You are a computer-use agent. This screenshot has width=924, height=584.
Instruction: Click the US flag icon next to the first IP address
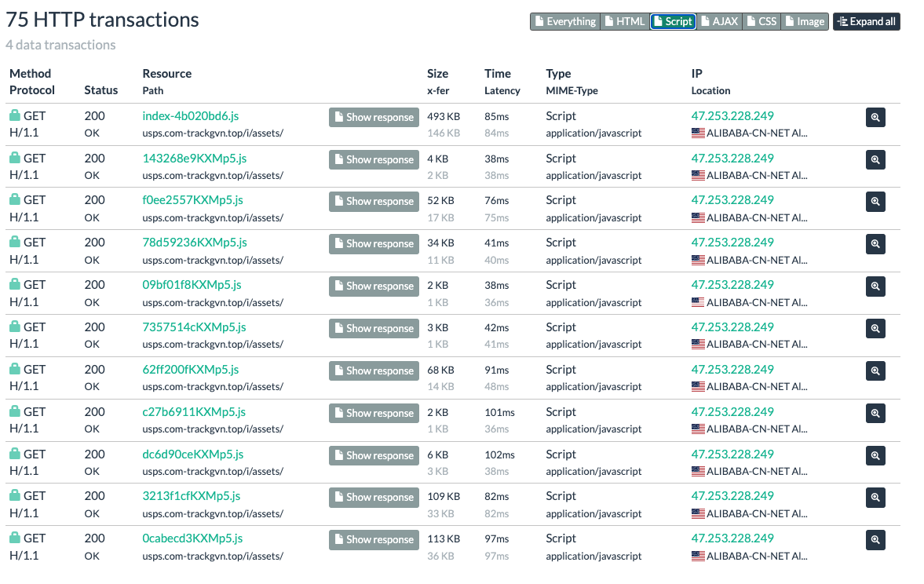click(697, 133)
